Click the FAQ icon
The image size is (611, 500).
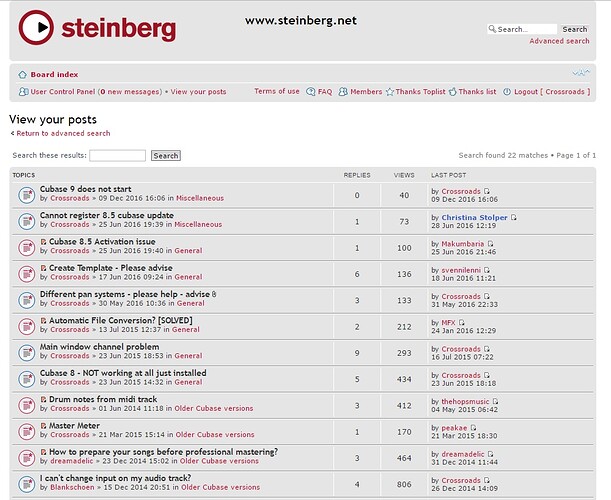(x=311, y=92)
